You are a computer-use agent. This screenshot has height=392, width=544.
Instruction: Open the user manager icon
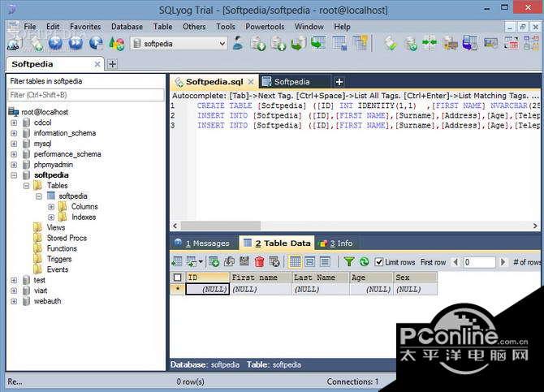(238, 43)
